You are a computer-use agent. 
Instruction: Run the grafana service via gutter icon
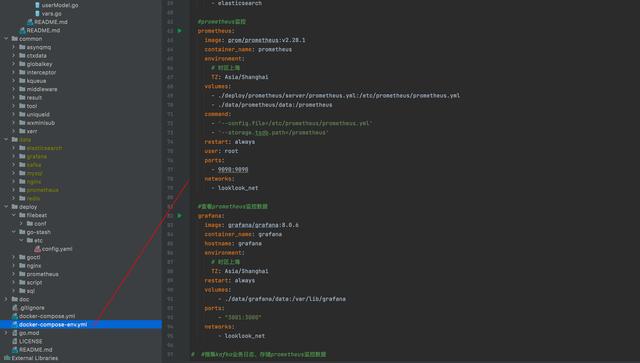pyautogui.click(x=180, y=216)
